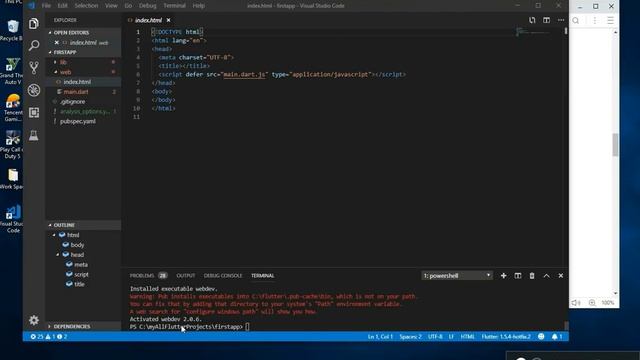Open the Explorer view in activity bar
The image size is (640, 360).
(x=34, y=24)
